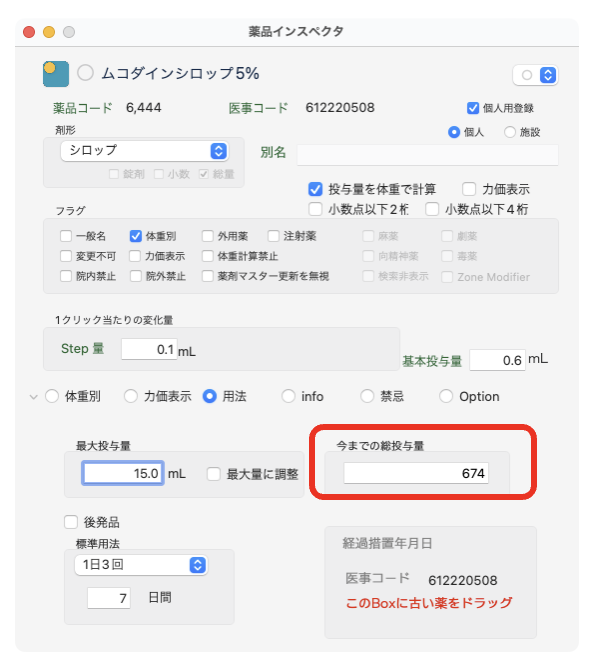Check 一般名 flag

(66, 236)
